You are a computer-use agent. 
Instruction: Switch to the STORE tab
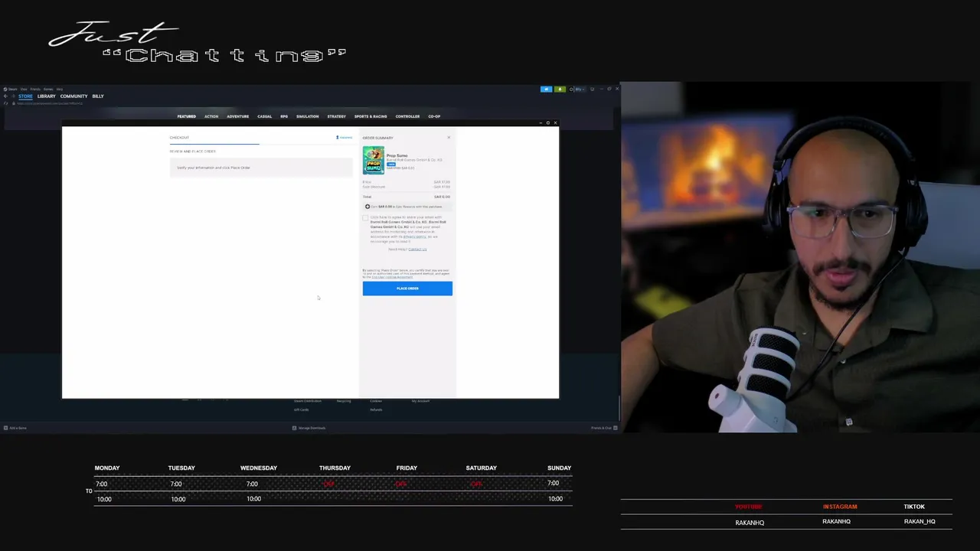point(25,96)
